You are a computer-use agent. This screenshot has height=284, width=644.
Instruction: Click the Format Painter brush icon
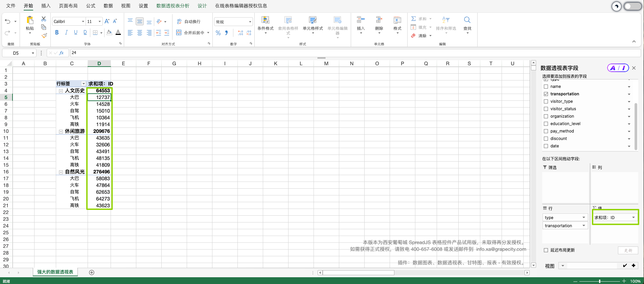tap(44, 35)
